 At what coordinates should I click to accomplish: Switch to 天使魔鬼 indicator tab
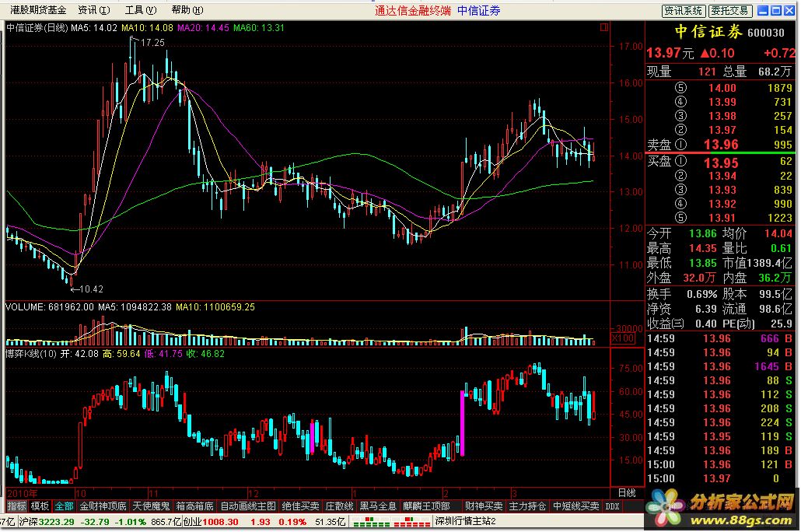(151, 506)
